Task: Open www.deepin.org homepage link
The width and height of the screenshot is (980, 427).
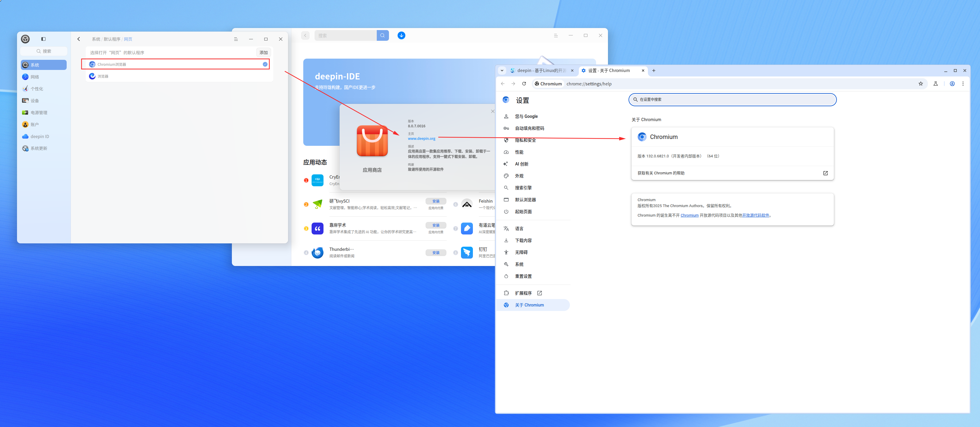Action: pyautogui.click(x=421, y=138)
